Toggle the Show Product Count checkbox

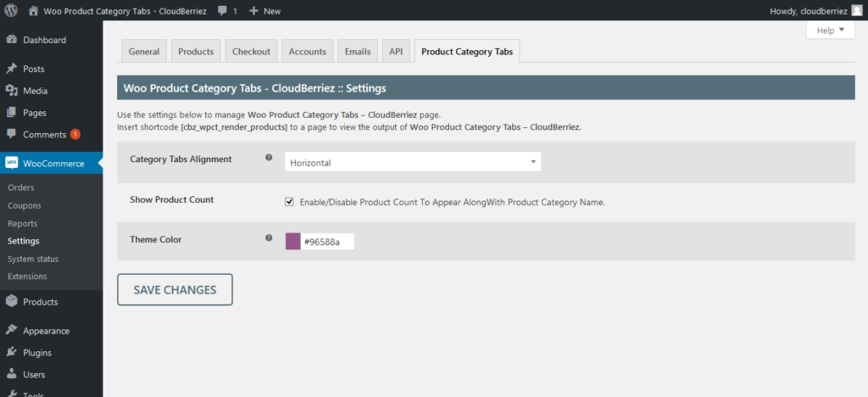(289, 202)
